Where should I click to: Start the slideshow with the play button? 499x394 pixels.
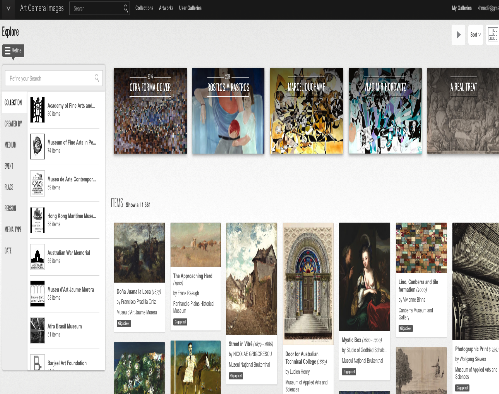458,35
